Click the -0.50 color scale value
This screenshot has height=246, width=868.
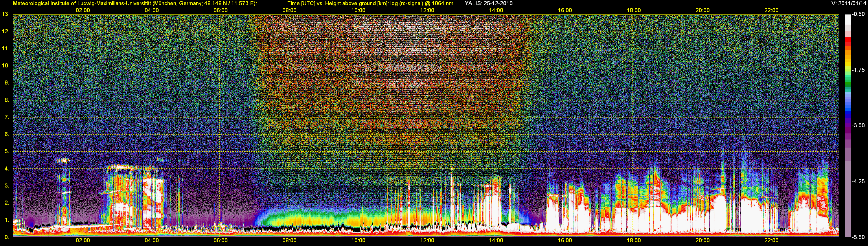858,14
